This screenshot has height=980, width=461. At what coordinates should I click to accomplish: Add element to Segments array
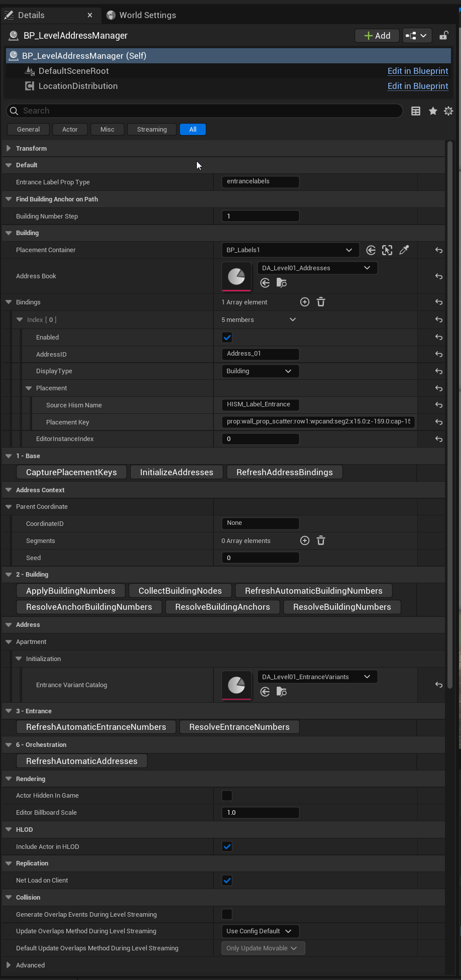click(x=305, y=540)
